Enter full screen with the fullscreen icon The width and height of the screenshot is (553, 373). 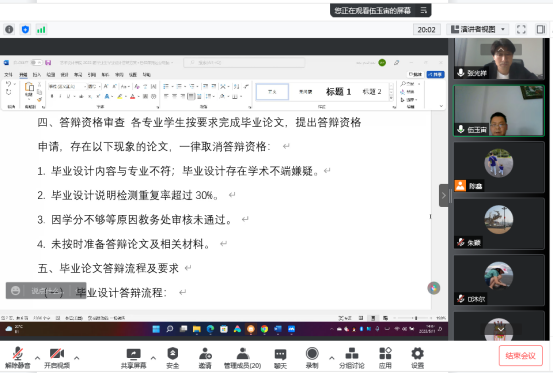(x=521, y=29)
